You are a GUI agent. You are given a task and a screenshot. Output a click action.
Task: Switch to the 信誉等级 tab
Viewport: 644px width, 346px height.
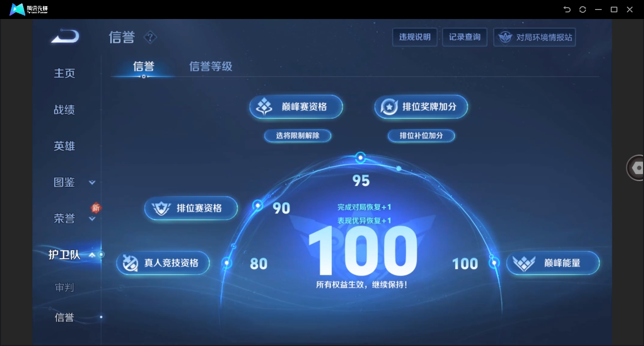[211, 66]
